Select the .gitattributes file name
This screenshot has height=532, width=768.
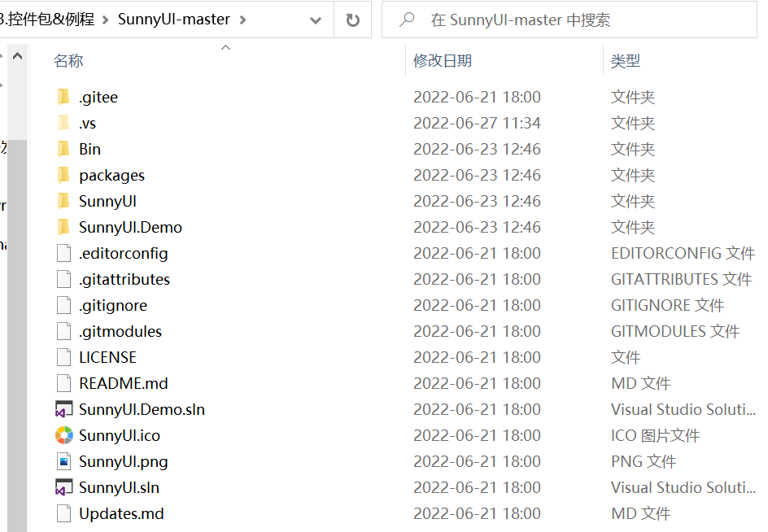tap(124, 279)
